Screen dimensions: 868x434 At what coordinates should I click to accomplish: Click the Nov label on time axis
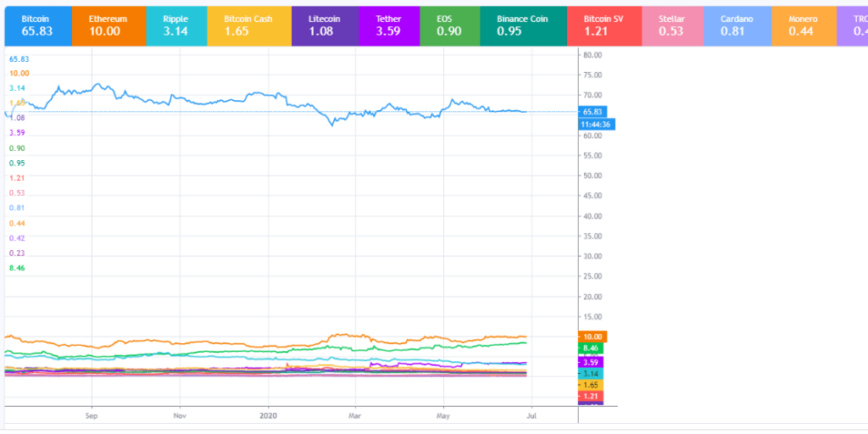tap(180, 414)
